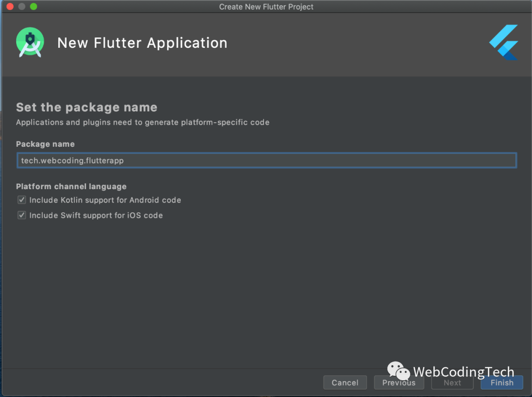Click the Finish button
The image size is (532, 397).
click(502, 382)
